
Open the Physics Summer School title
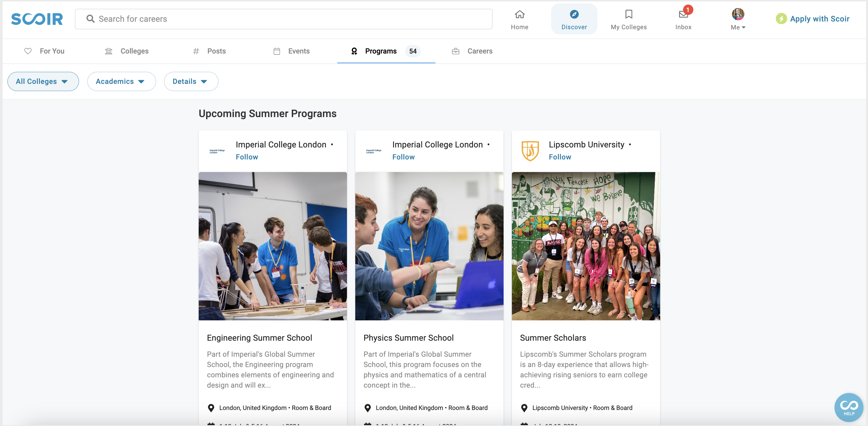(409, 338)
